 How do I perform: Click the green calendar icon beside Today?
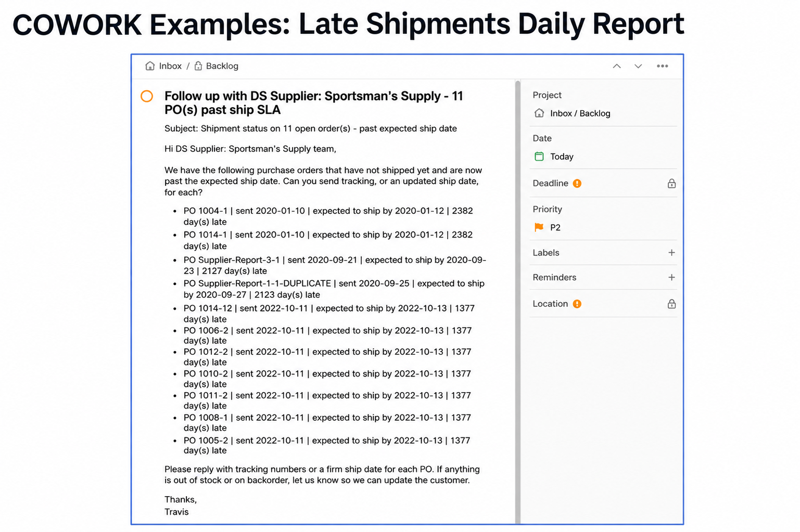click(x=539, y=157)
